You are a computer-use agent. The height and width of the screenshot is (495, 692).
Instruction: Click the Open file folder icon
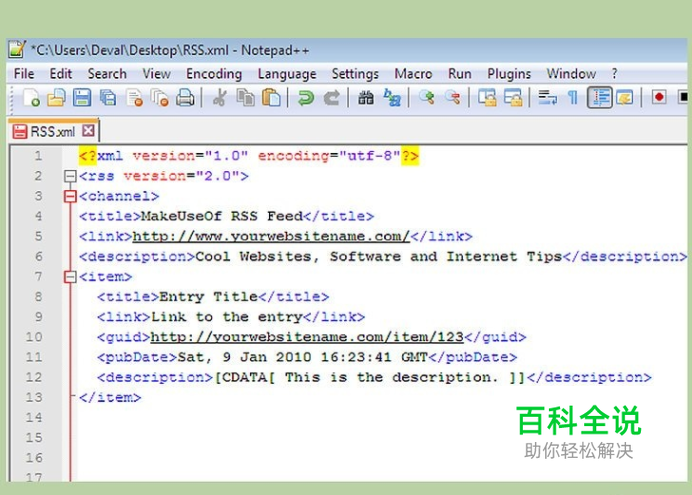tap(56, 98)
